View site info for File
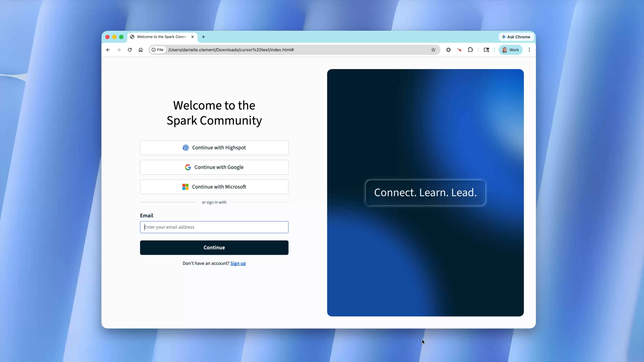Viewport: 644px width, 362px height. point(158,50)
